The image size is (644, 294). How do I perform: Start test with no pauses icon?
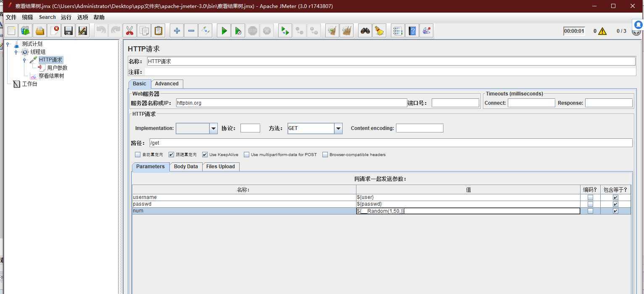(238, 31)
